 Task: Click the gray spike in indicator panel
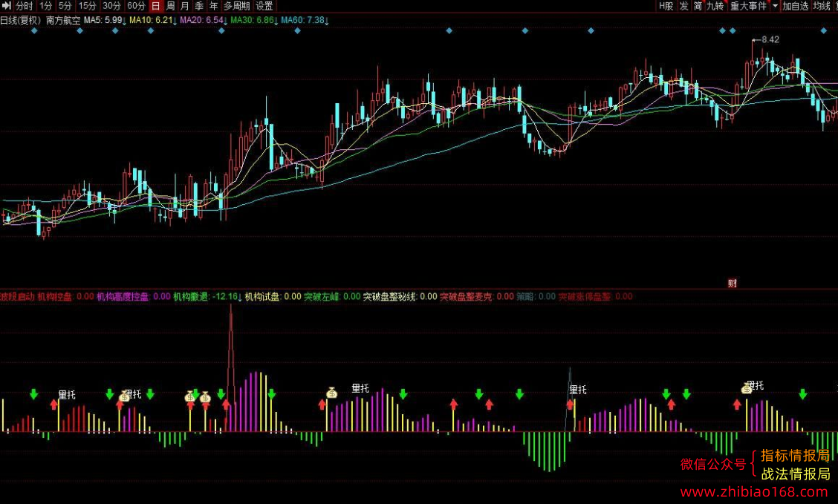(x=570, y=398)
